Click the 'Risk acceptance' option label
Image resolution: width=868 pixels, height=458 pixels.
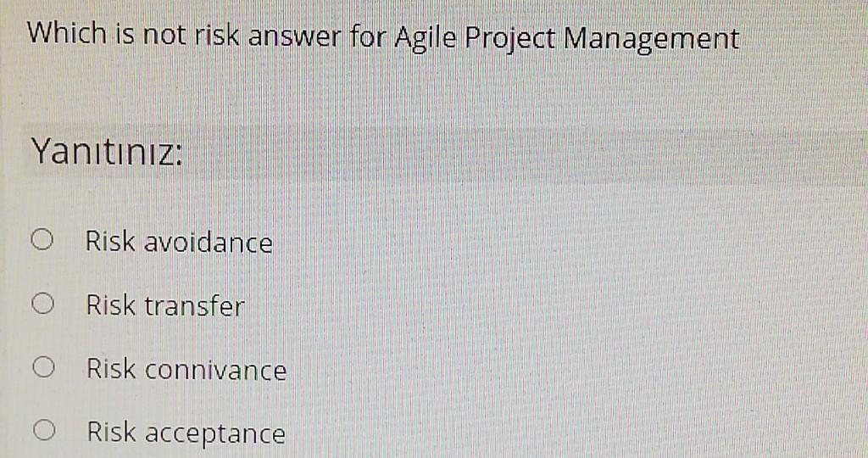[186, 433]
